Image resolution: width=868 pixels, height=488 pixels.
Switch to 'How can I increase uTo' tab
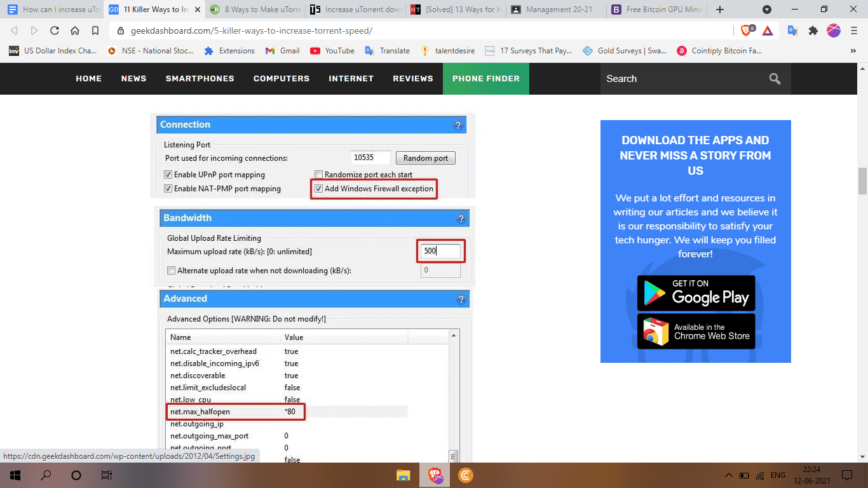point(53,10)
